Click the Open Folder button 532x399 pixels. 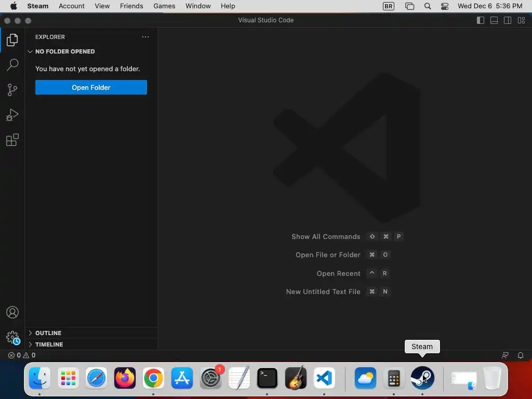click(91, 87)
